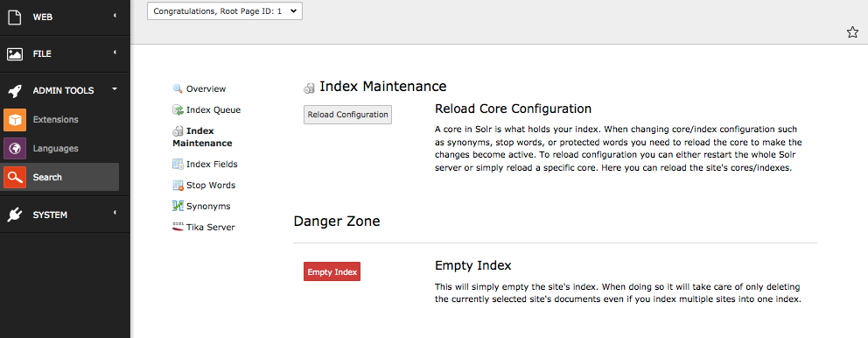Open the Languages globe icon

pyautogui.click(x=15, y=149)
